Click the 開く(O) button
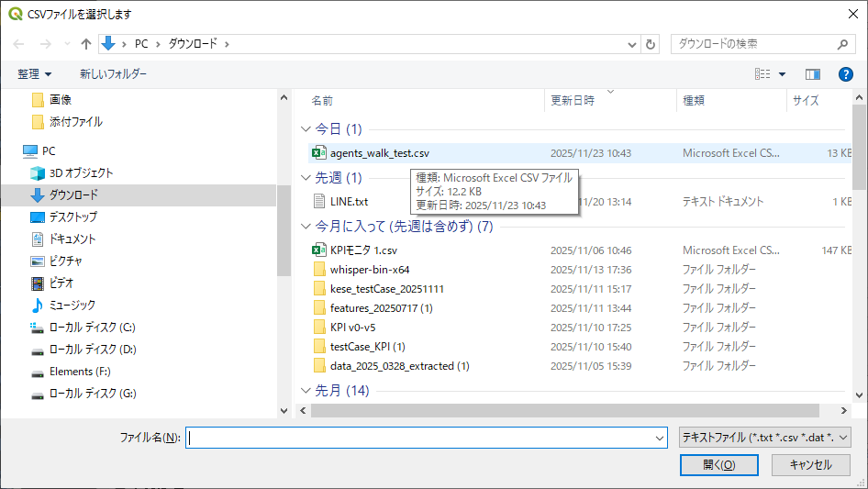Viewport: 868px width, 489px height. coord(718,465)
